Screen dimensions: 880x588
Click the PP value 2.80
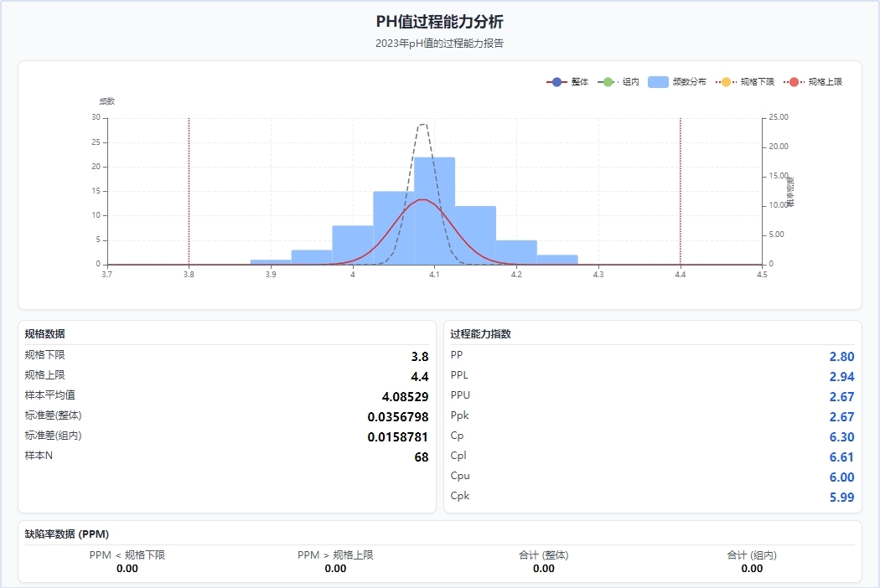[x=841, y=357]
